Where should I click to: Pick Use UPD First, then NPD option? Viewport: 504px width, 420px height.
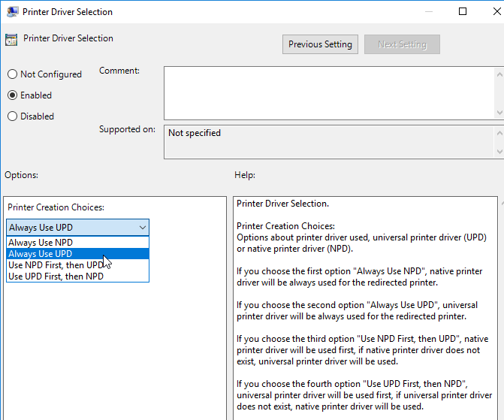[77, 276]
